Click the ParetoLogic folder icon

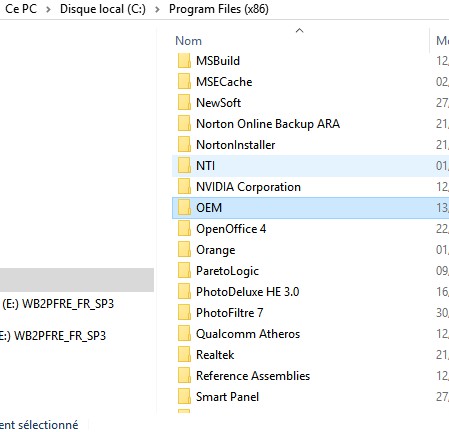[184, 271]
